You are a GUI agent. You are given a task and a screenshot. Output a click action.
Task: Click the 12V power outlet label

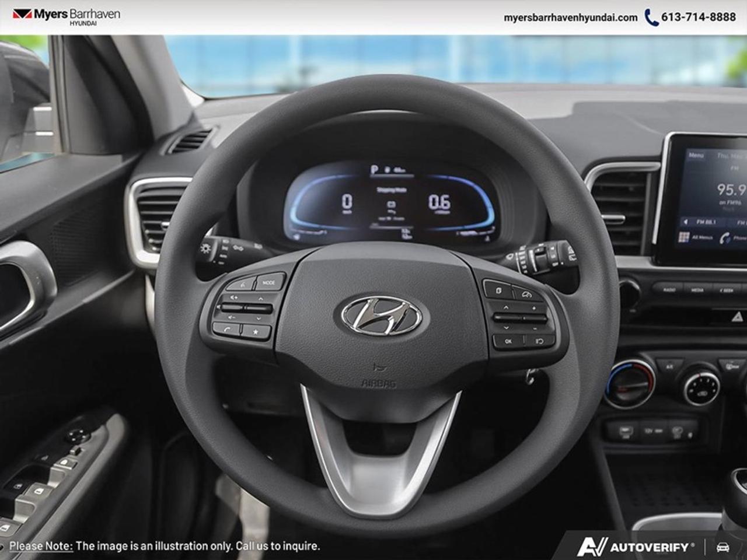click(654, 432)
